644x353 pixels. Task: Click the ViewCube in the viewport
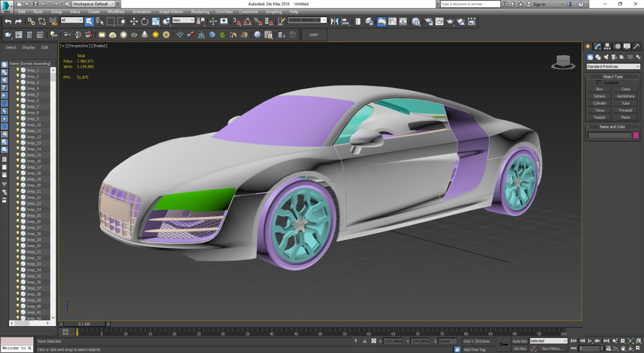point(562,62)
